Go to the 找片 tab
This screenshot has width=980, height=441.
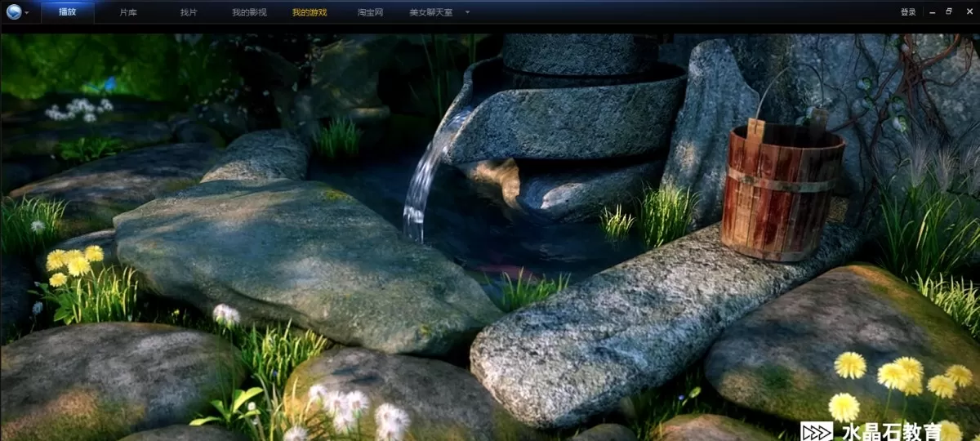(189, 12)
